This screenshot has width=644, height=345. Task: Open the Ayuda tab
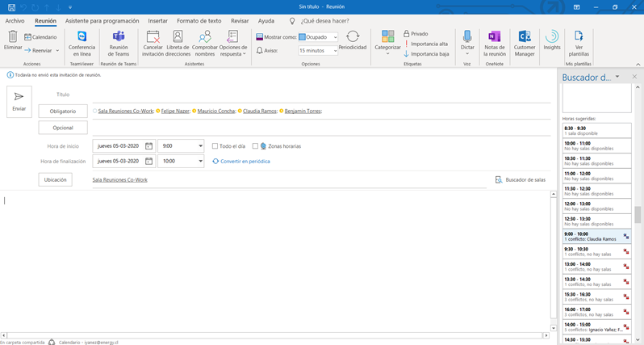coord(266,21)
